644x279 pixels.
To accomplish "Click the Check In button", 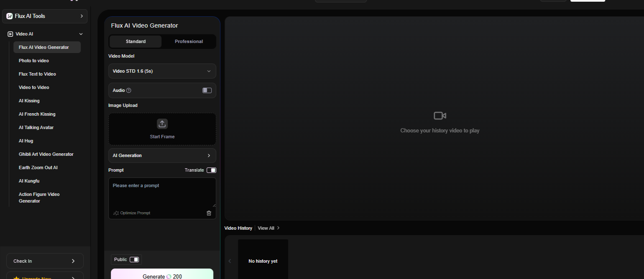I will pyautogui.click(x=45, y=261).
